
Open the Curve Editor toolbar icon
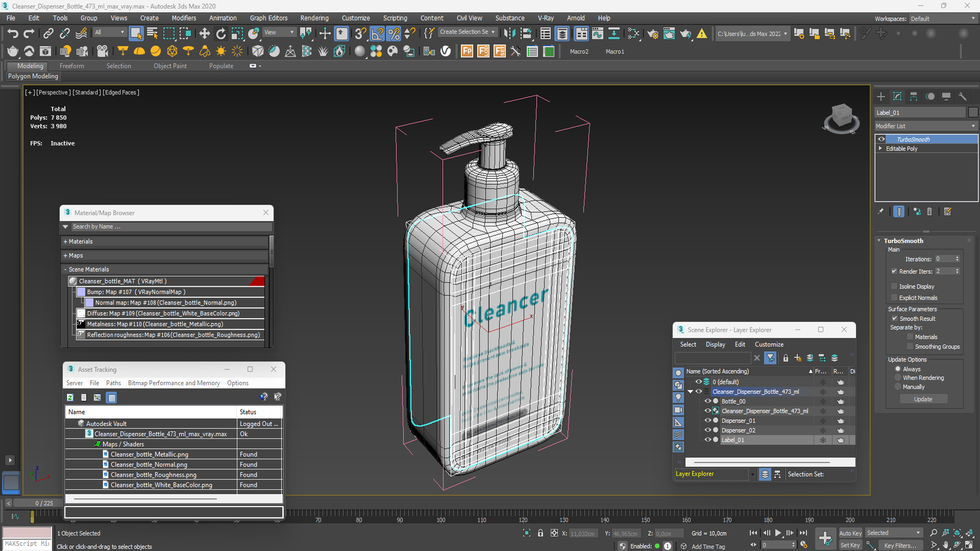coord(597,34)
